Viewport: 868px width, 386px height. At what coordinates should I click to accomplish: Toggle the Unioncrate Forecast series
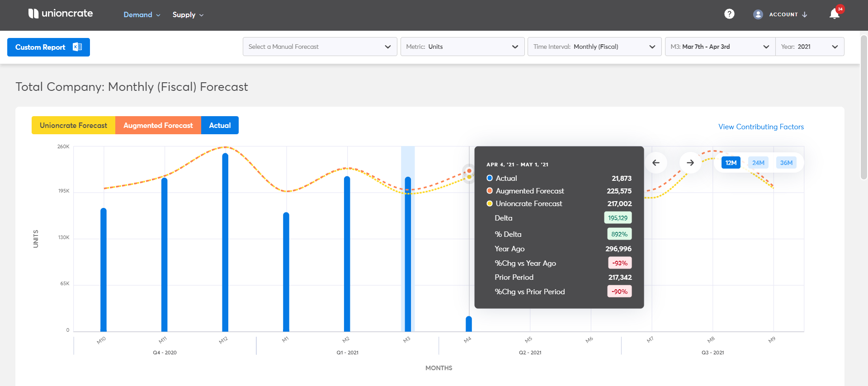point(73,125)
